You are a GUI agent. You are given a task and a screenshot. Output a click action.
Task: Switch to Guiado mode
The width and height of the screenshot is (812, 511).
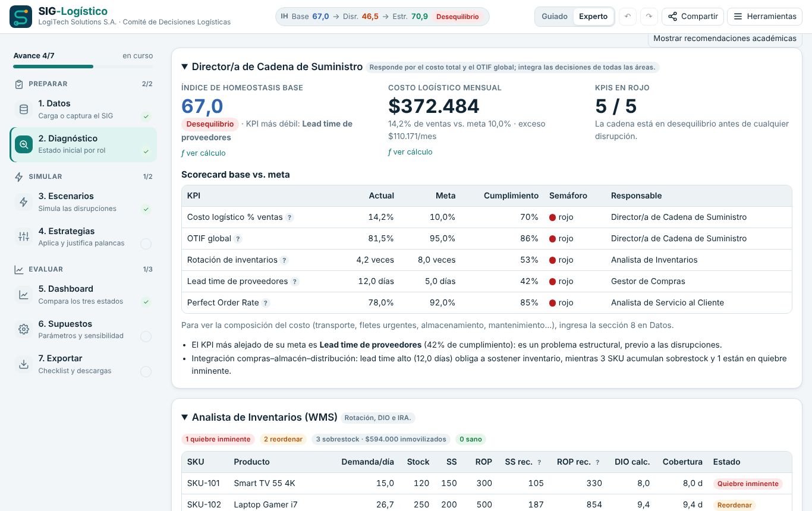(x=554, y=17)
